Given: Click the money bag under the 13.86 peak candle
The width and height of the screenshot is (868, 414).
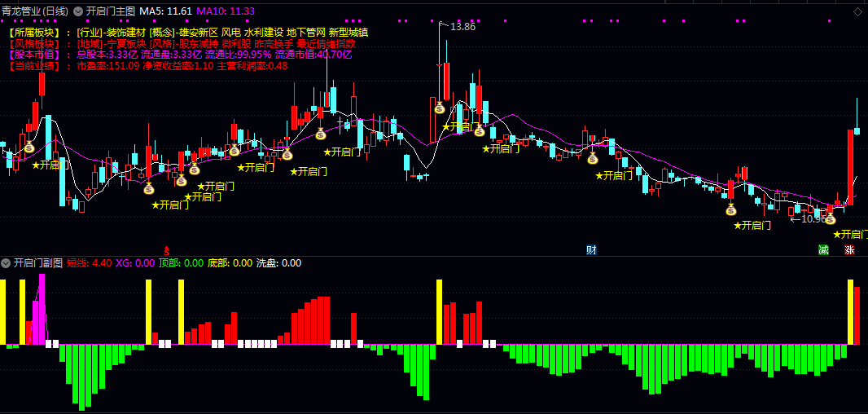Looking at the screenshot, I should [x=440, y=108].
